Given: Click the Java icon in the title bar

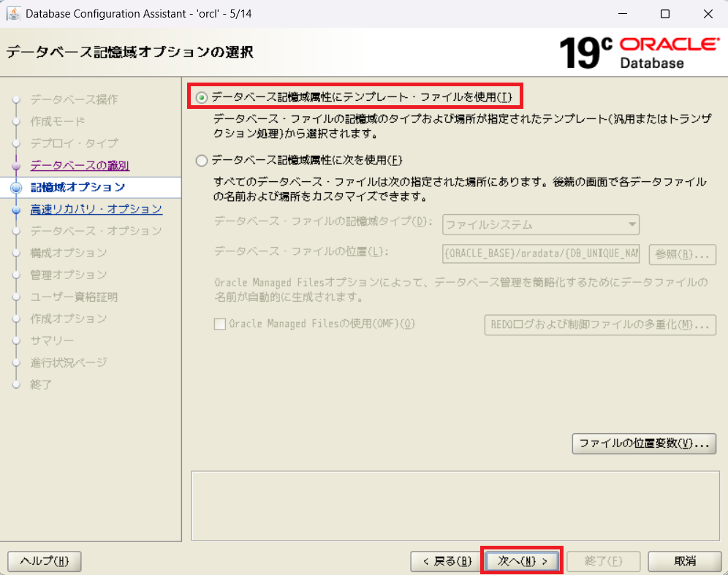Looking at the screenshot, I should (13, 14).
